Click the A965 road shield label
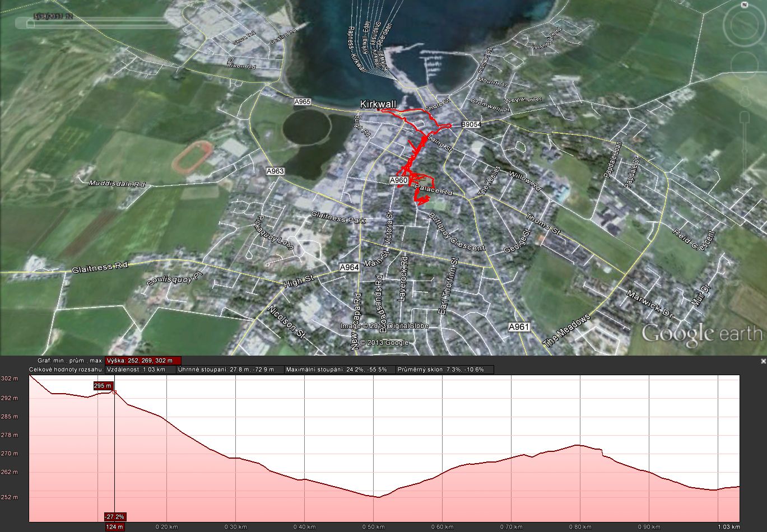The width and height of the screenshot is (767, 532). coord(302,102)
